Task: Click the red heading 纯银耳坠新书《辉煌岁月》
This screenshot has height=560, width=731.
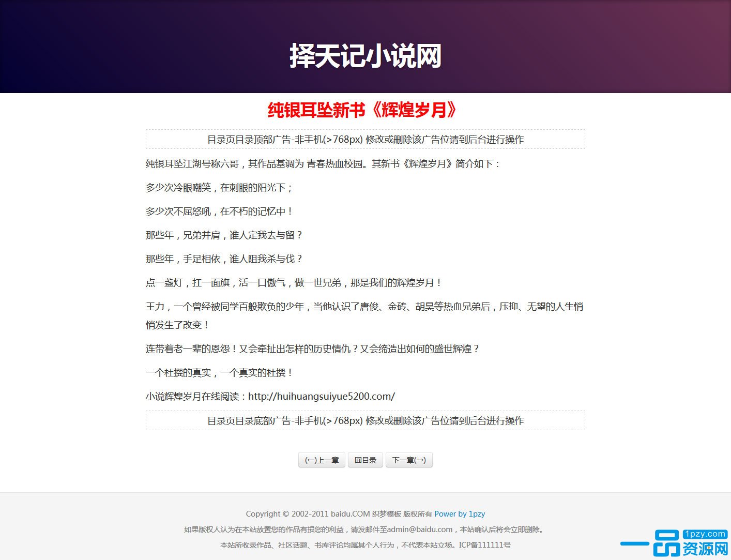Action: tap(363, 110)
